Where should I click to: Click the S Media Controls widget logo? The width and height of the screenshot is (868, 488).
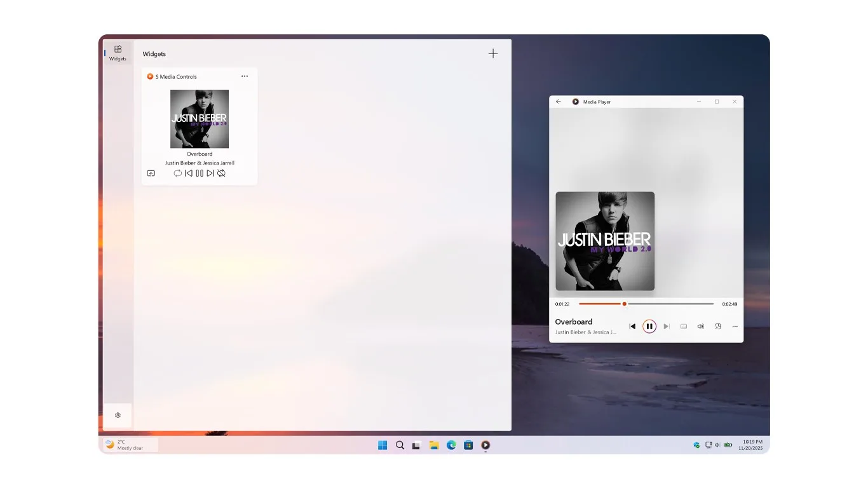[150, 76]
